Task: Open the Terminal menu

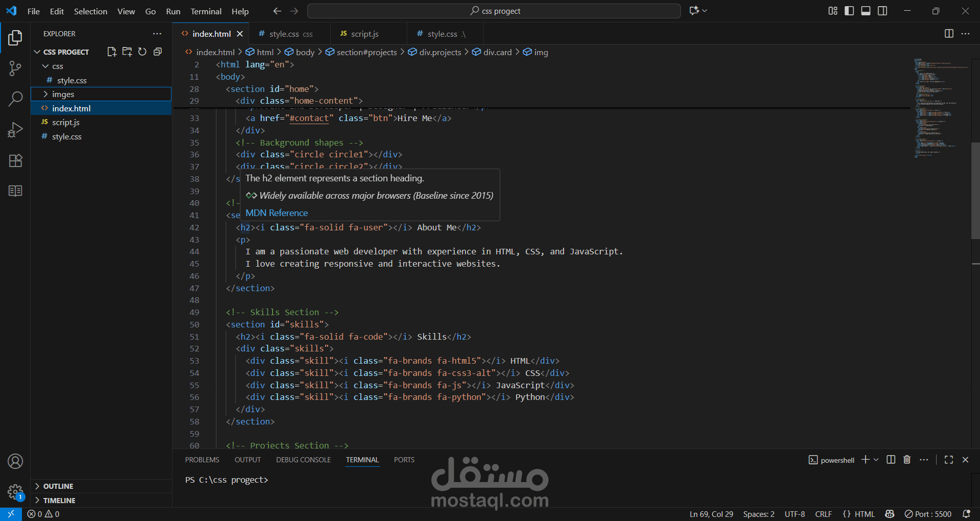Action: [x=206, y=11]
